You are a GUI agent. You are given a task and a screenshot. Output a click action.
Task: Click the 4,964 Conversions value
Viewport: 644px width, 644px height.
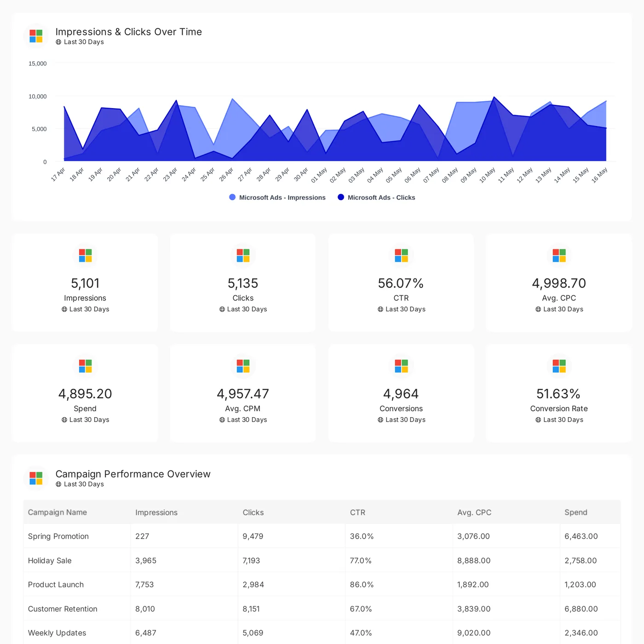(401, 394)
